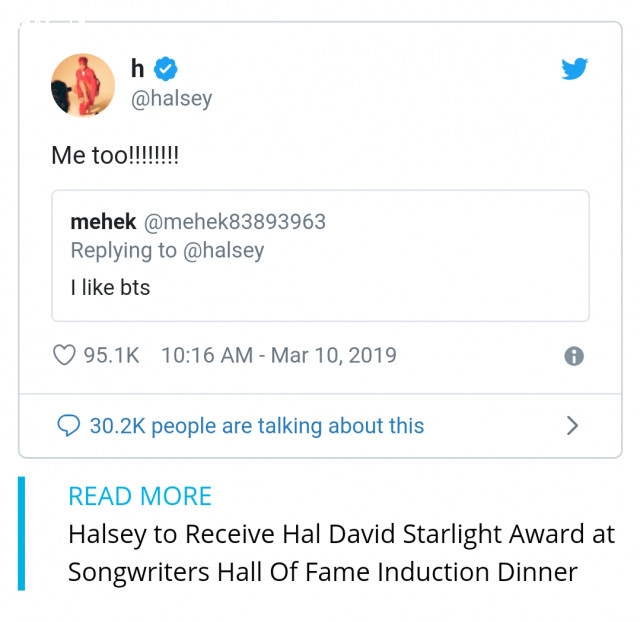Click the name mehek in the quoted tweet
640x622 pixels.
pos(103,222)
